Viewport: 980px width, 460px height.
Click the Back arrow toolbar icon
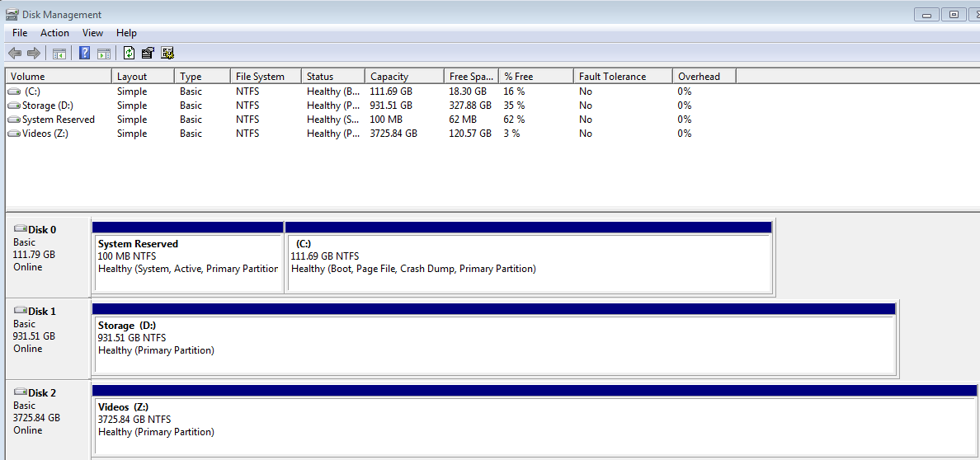(15, 53)
